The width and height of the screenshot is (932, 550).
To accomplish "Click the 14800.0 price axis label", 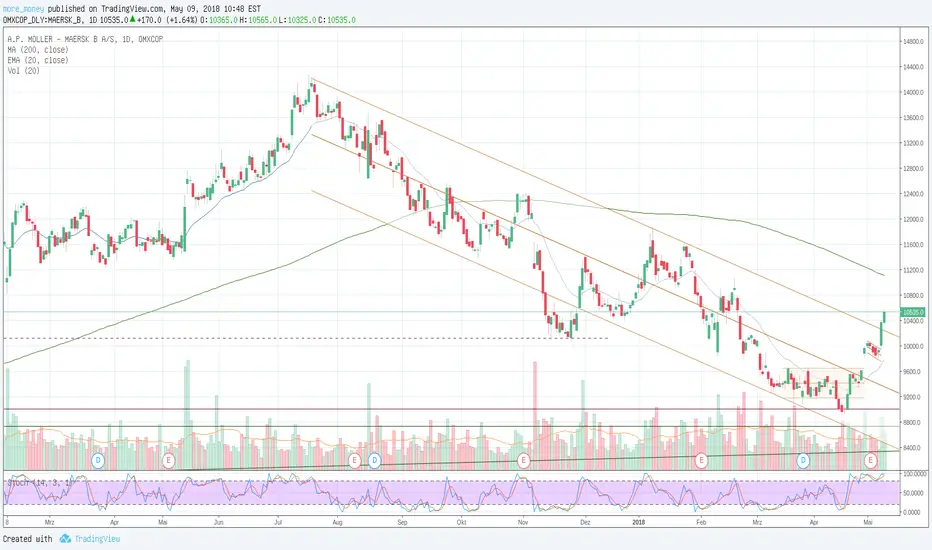I will 913,42.
